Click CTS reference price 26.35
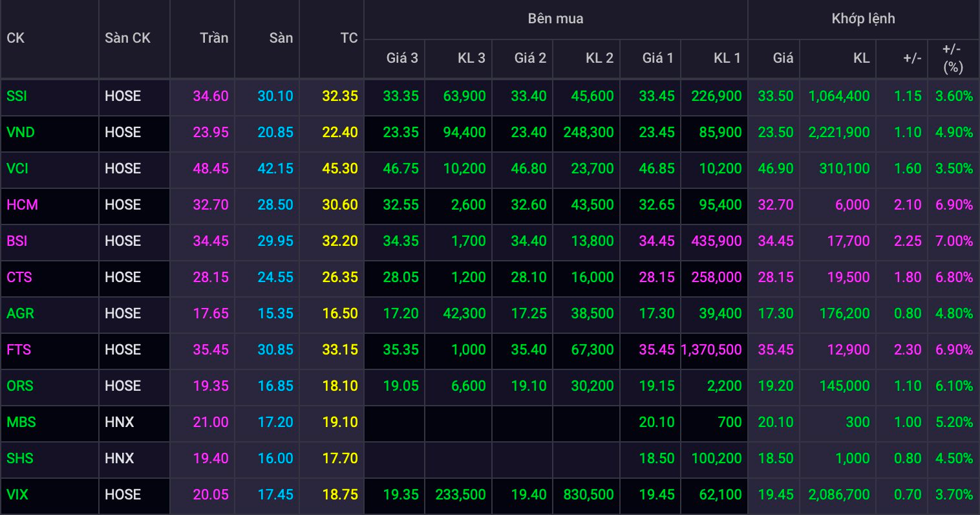This screenshot has height=515, width=980. pos(340,278)
